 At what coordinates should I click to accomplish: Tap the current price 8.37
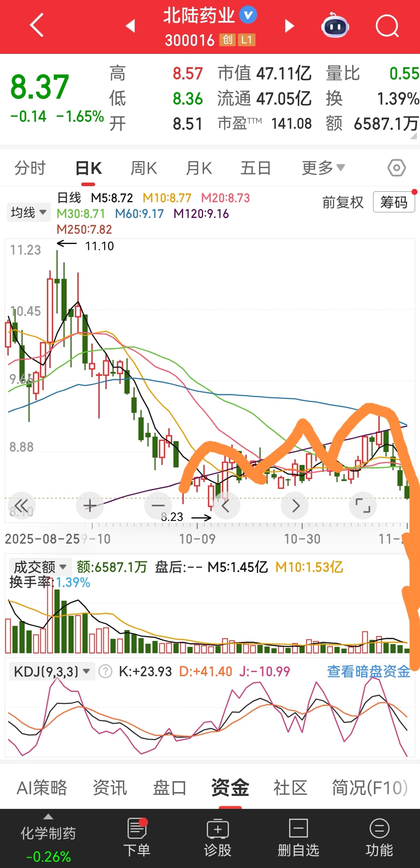[x=40, y=87]
